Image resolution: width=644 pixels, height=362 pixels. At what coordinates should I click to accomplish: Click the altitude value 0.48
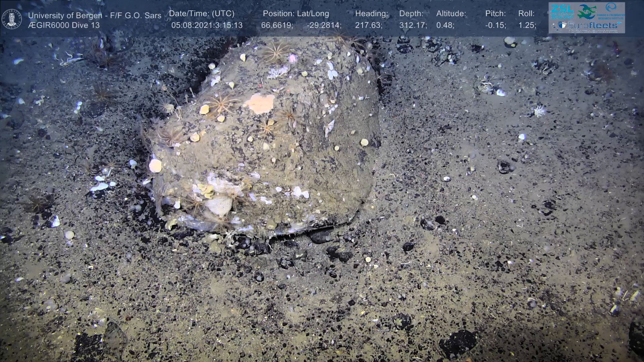(x=445, y=25)
